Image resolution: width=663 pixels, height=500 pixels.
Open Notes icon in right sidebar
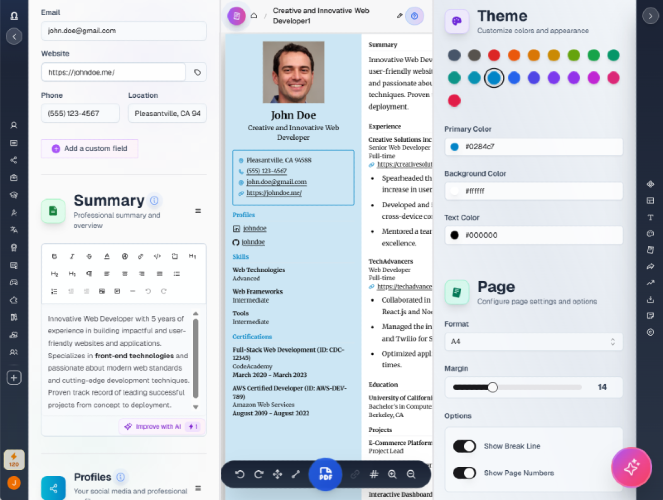650,316
